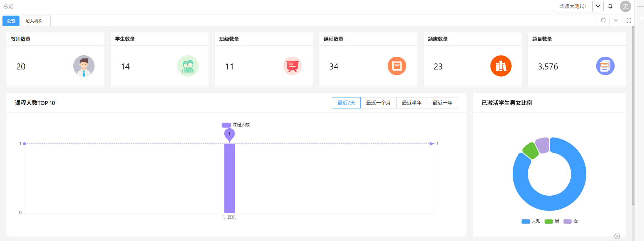Select the 最近7天 time range
The width and height of the screenshot is (644, 241).
[x=346, y=103]
